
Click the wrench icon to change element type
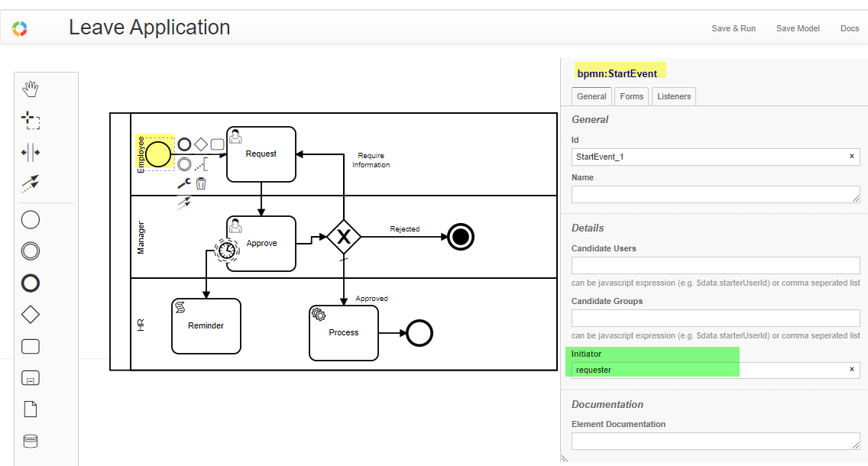pyautogui.click(x=183, y=183)
